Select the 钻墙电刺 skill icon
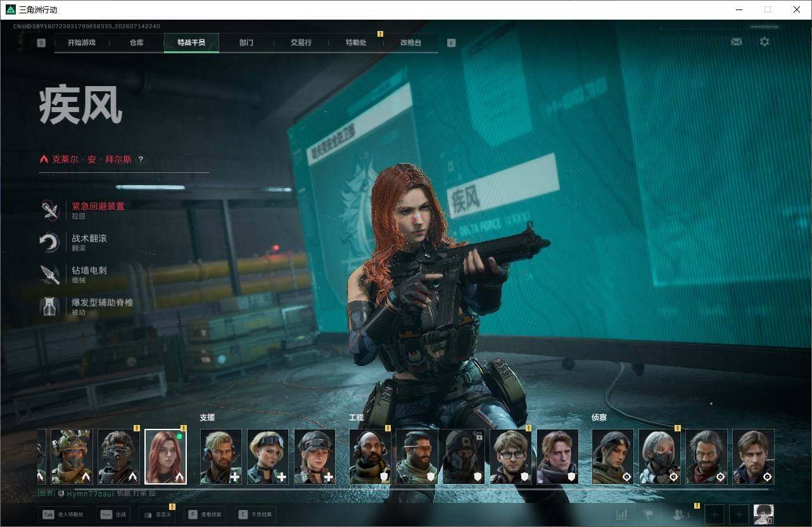Image resolution: width=812 pixels, height=527 pixels. 49,274
